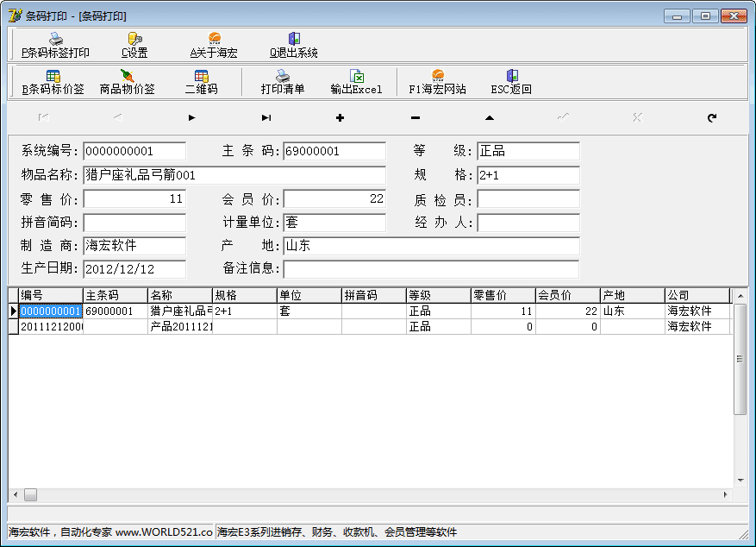The image size is (756, 547).
Task: Go to the next record arrow
Action: click(x=191, y=117)
